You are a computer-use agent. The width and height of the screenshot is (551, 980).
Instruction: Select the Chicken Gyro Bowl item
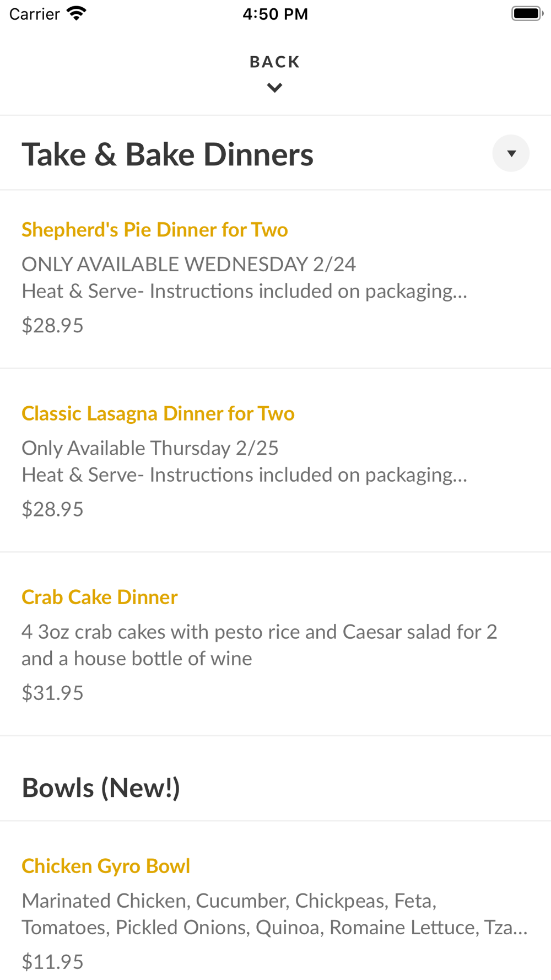pos(106,866)
